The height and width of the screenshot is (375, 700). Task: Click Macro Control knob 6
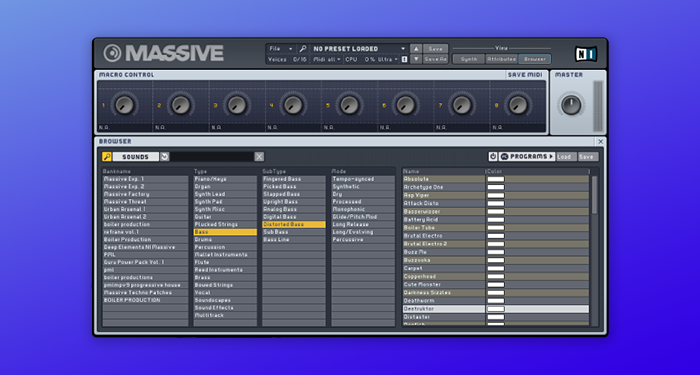(406, 105)
